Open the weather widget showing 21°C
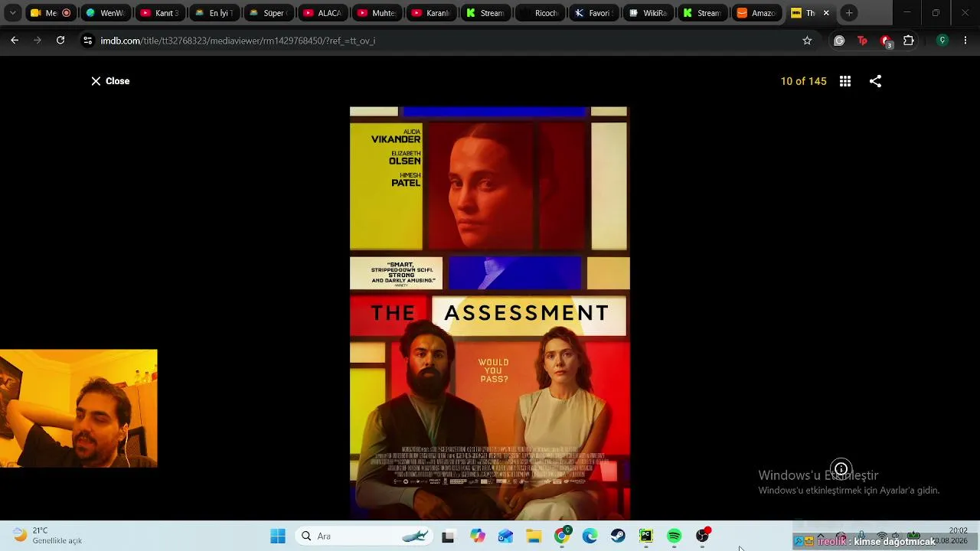This screenshot has height=551, width=980. [x=47, y=536]
